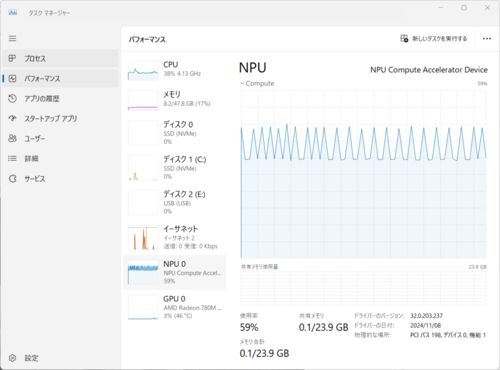Select the ディスク 0 graph thumbnail
Image resolution: width=500 pixels, height=370 pixels.
(143, 133)
